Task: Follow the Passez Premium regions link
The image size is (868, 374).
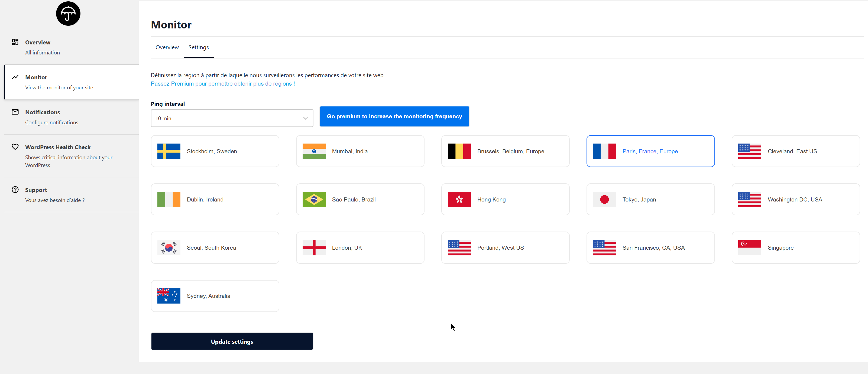Action: click(223, 84)
